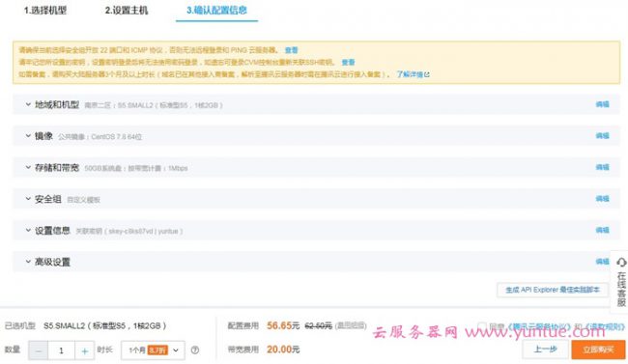628x364 pixels.
Task: Edit the 地域和机型 section
Action: (x=602, y=104)
